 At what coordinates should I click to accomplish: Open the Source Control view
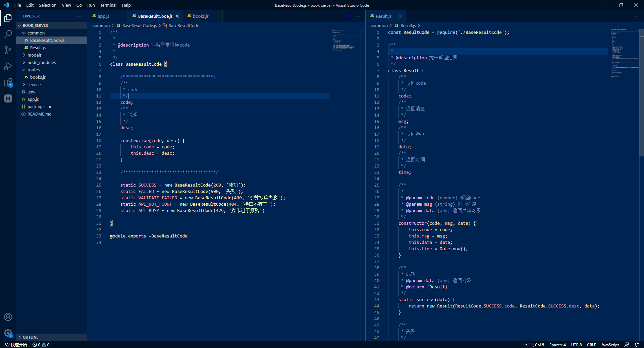(8, 50)
